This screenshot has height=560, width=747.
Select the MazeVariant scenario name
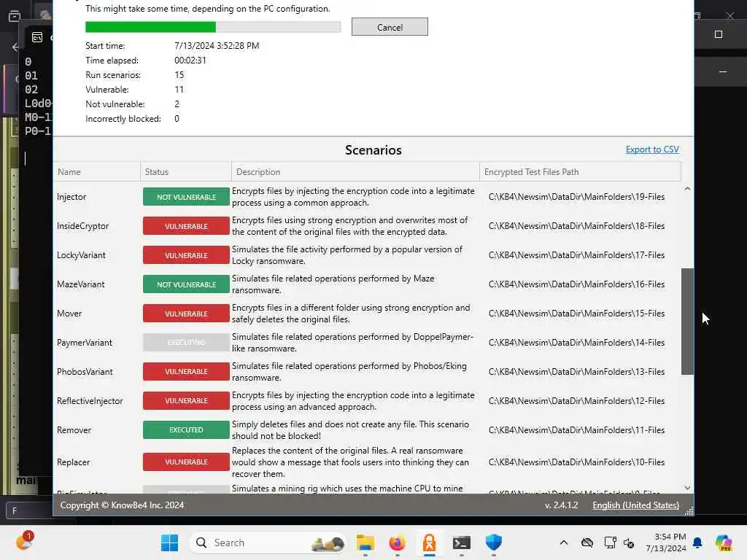click(x=80, y=284)
